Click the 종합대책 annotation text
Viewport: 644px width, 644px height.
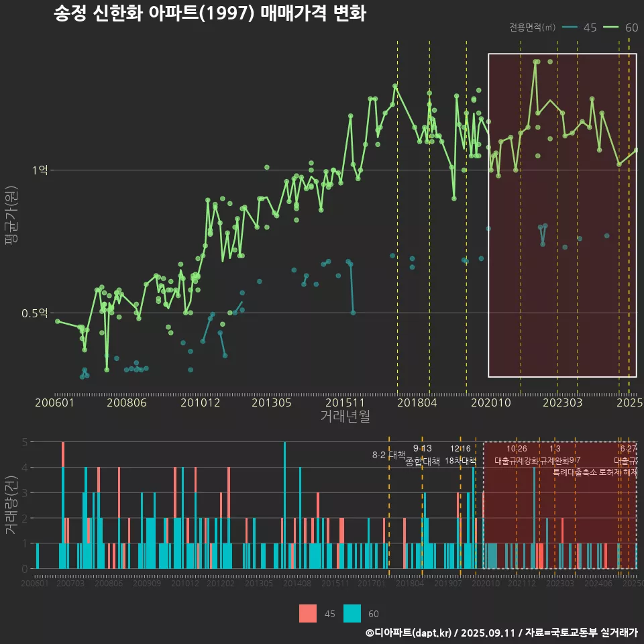pos(422,462)
